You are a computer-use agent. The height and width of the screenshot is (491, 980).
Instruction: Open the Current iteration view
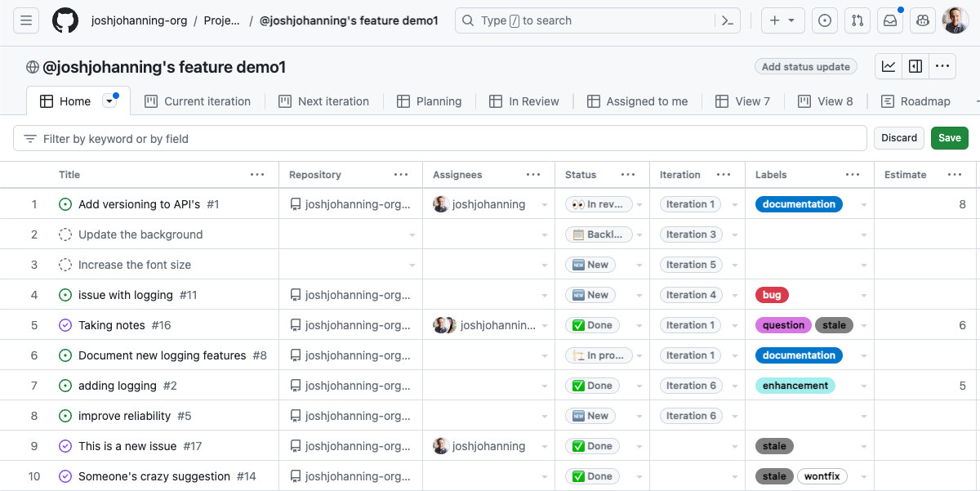point(198,100)
